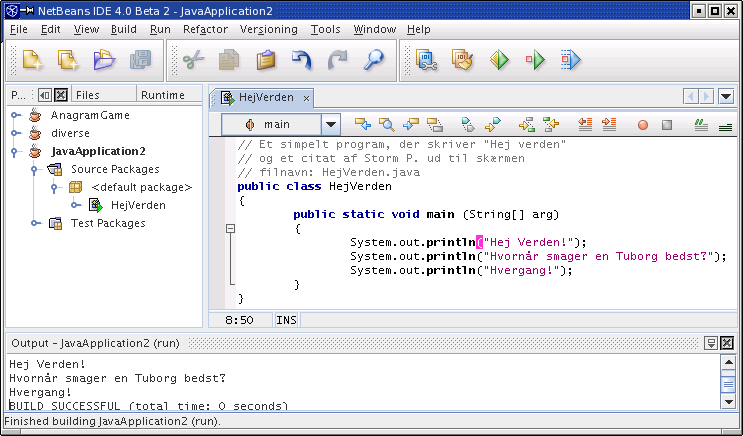
Task: Open the main method dropdown
Action: click(x=331, y=125)
